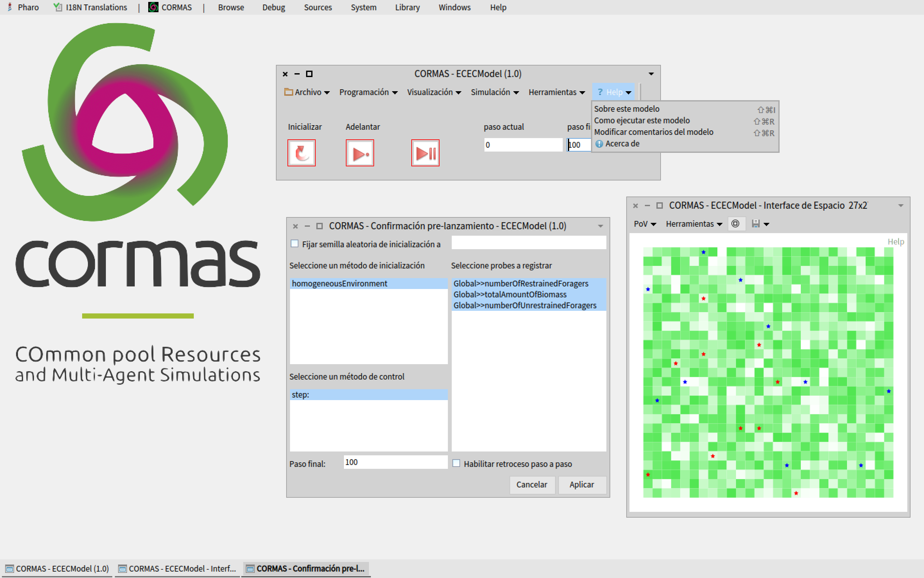924x578 pixels.
Task: Select Global>>numberOfRestrainedForagers probe
Action: point(529,284)
